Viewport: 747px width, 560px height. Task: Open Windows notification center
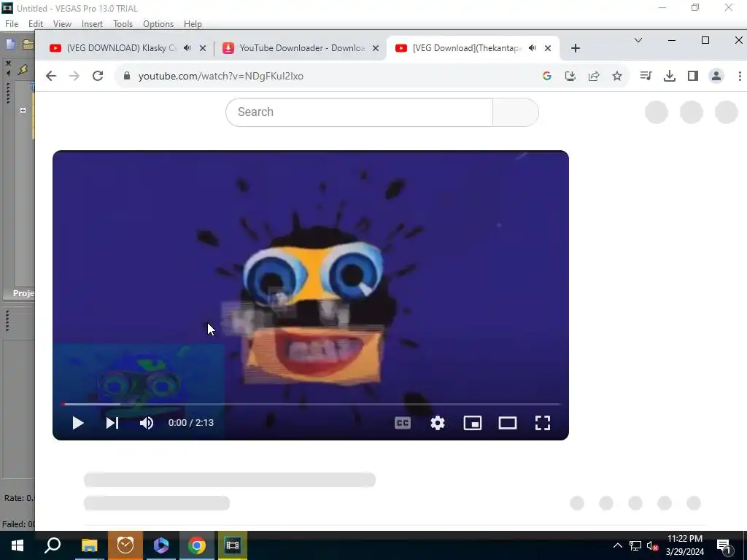pos(724,545)
